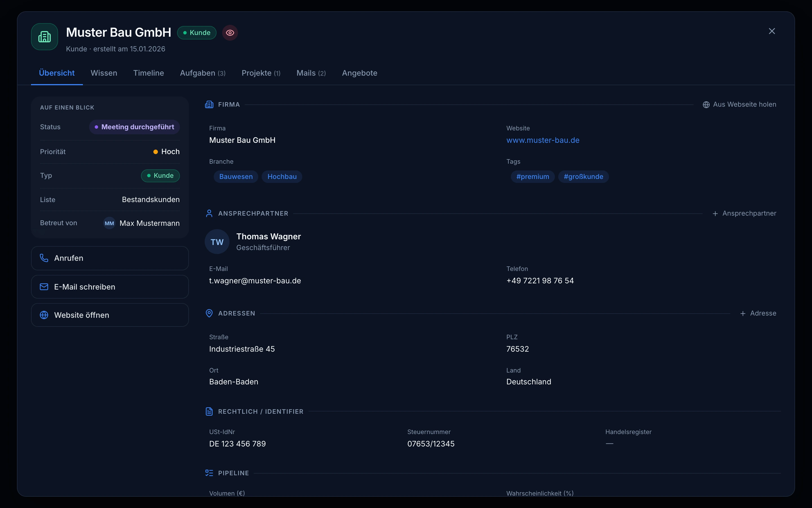The width and height of the screenshot is (812, 508).
Task: Add a new Adresse
Action: point(758,313)
